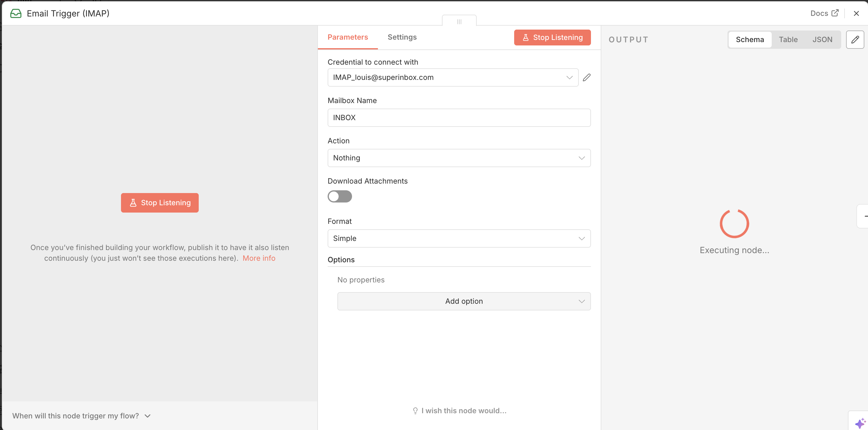Screen dimensions: 868x430
Task: Open the More info link
Action: tap(259, 258)
